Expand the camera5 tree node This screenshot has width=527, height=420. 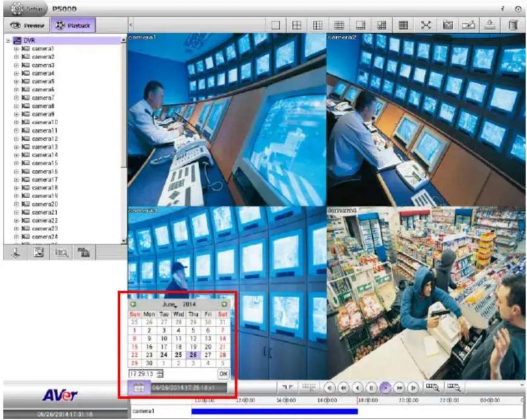coord(16,81)
